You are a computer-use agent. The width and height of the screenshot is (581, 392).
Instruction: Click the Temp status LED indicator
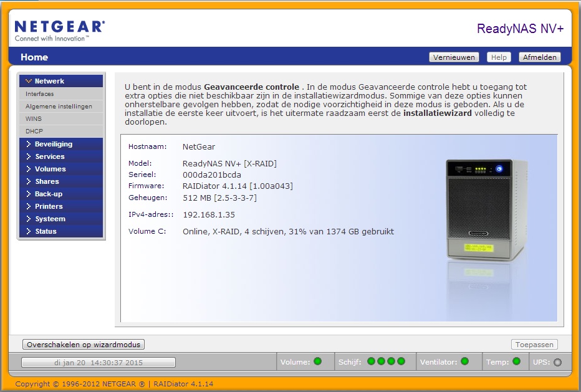516,361
